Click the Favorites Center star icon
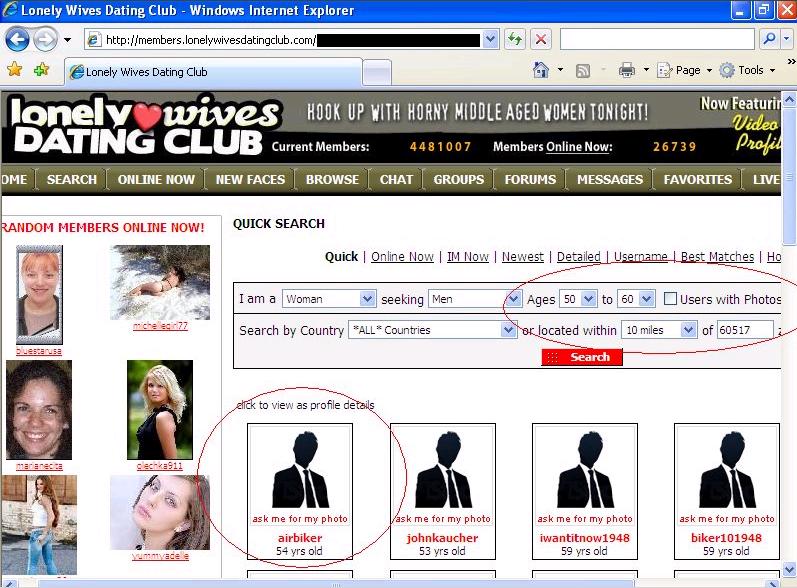The height and width of the screenshot is (588, 797). coord(15,70)
